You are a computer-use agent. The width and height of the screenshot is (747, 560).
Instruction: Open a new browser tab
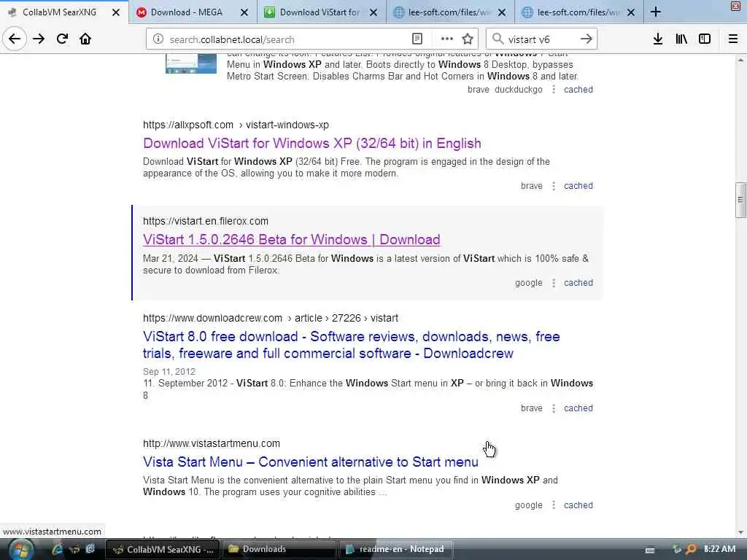coord(656,12)
